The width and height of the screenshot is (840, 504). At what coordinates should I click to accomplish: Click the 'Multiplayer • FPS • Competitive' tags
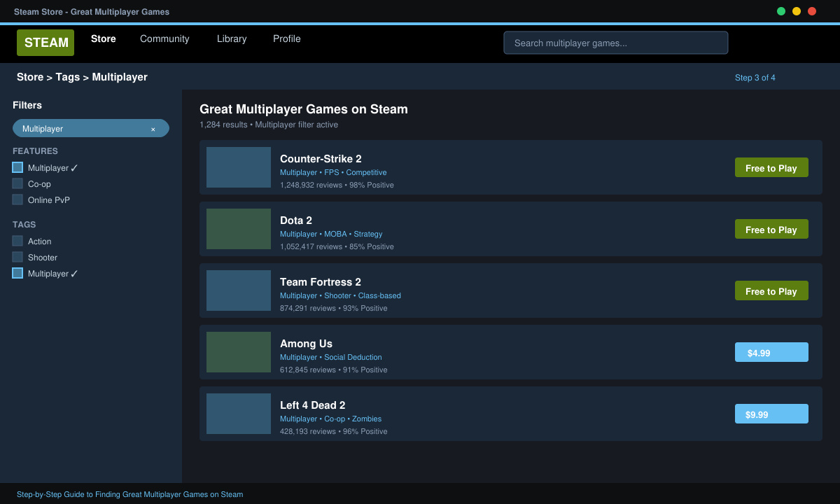pyautogui.click(x=333, y=172)
